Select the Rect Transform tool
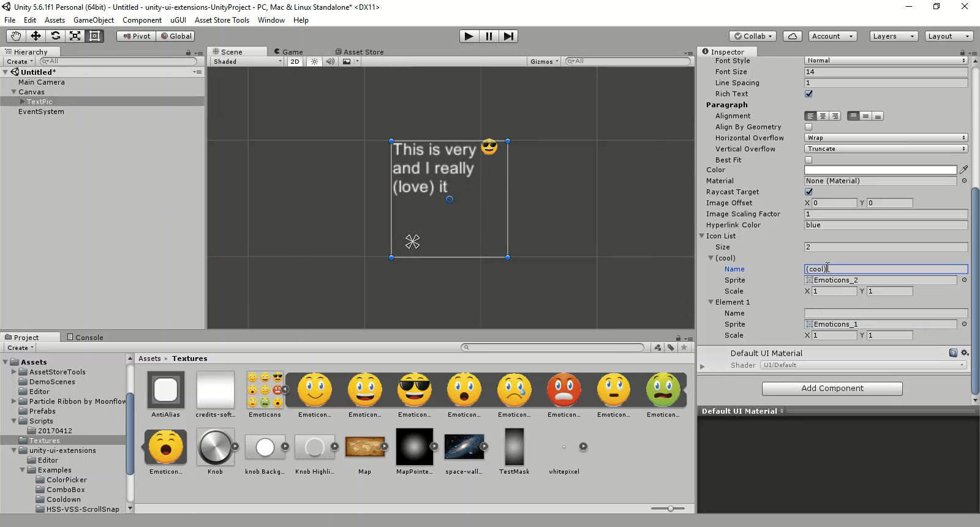 (94, 36)
